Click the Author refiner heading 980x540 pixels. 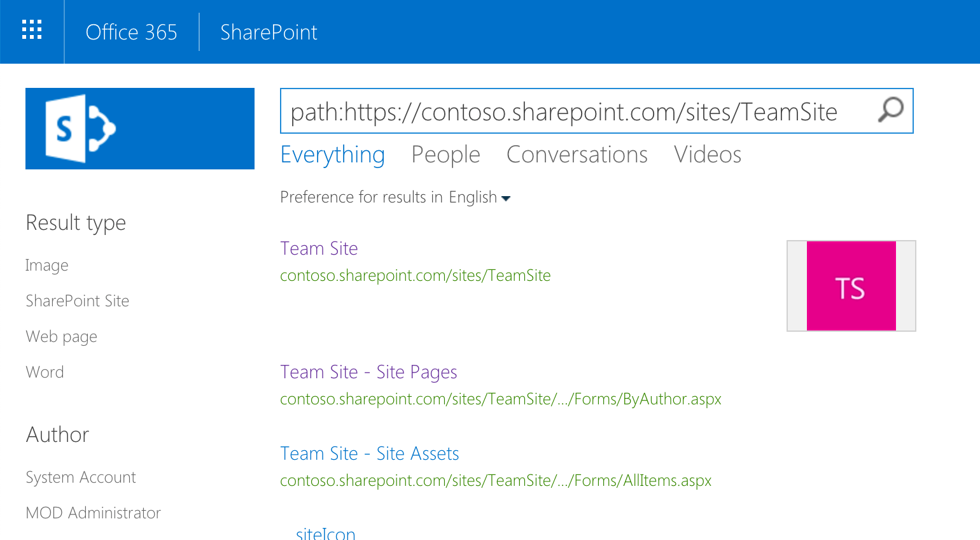coord(57,434)
